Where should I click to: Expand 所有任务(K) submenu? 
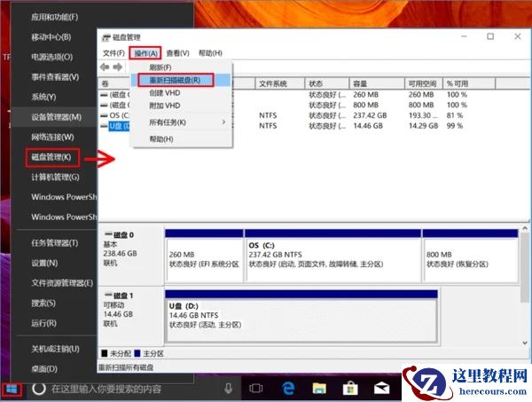coord(182,122)
